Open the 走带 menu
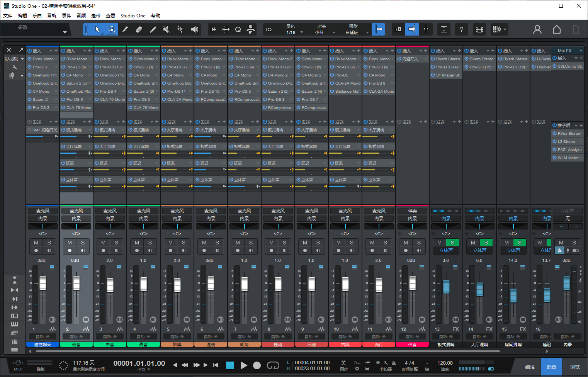This screenshot has width=588, height=377. click(x=95, y=16)
